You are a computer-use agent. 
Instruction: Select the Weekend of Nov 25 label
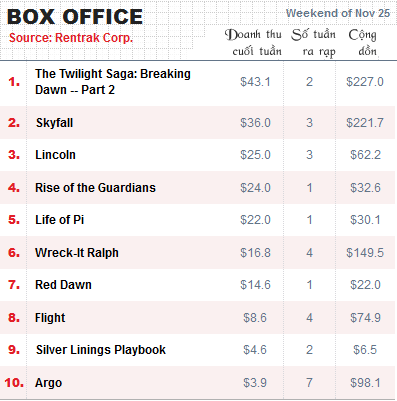click(338, 13)
